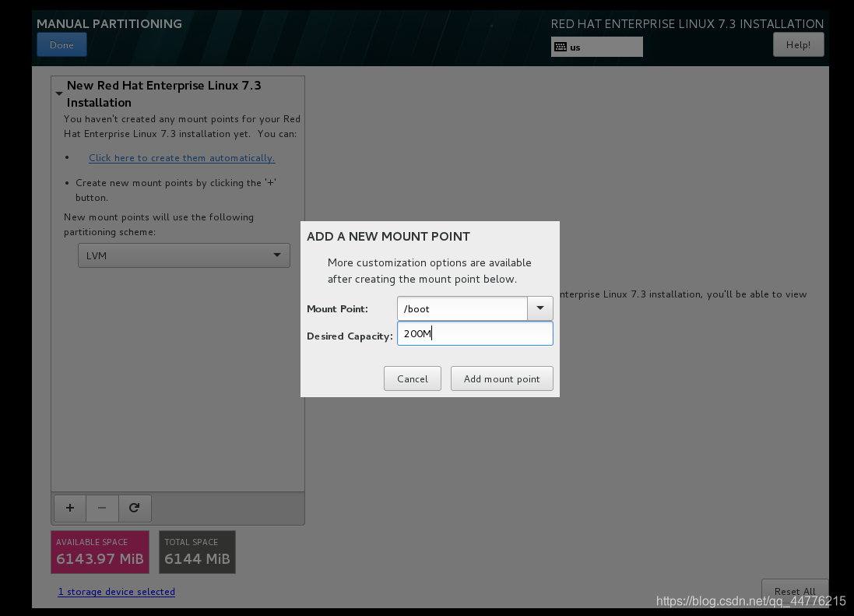Open the 1 storage device selected link
This screenshot has width=854, height=616.
[117, 592]
